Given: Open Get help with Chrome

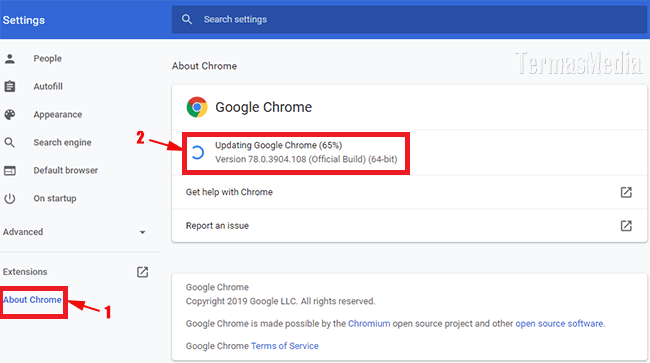Looking at the screenshot, I should tap(229, 192).
